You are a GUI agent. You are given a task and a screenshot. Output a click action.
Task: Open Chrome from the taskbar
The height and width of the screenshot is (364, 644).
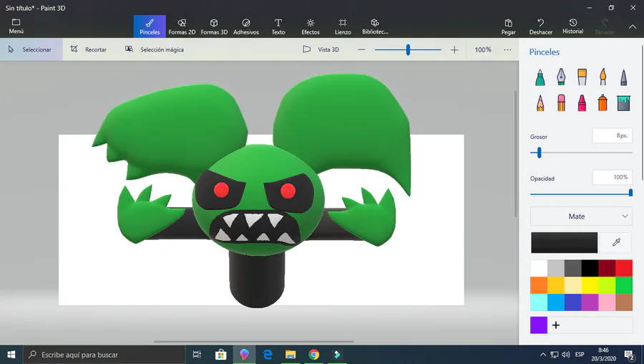point(314,355)
